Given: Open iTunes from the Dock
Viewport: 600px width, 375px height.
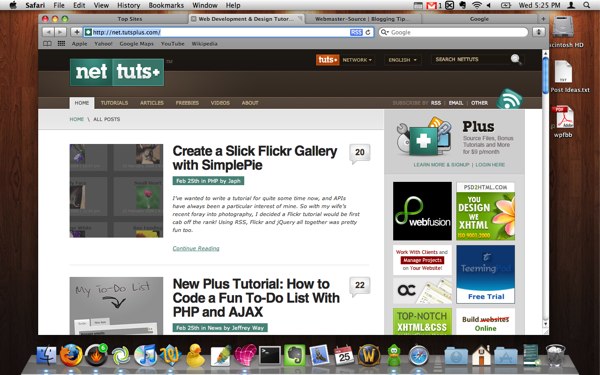Looking at the screenshot, I should click(x=146, y=355).
